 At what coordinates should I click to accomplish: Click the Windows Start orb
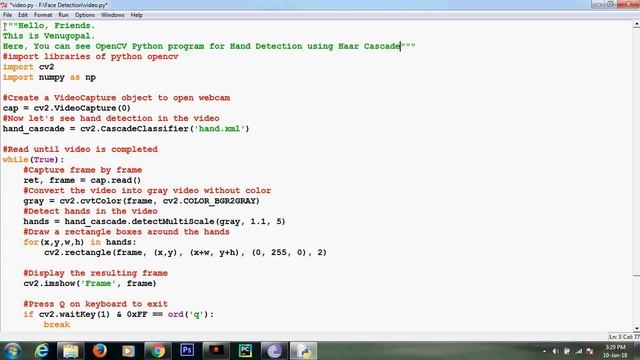point(12,351)
